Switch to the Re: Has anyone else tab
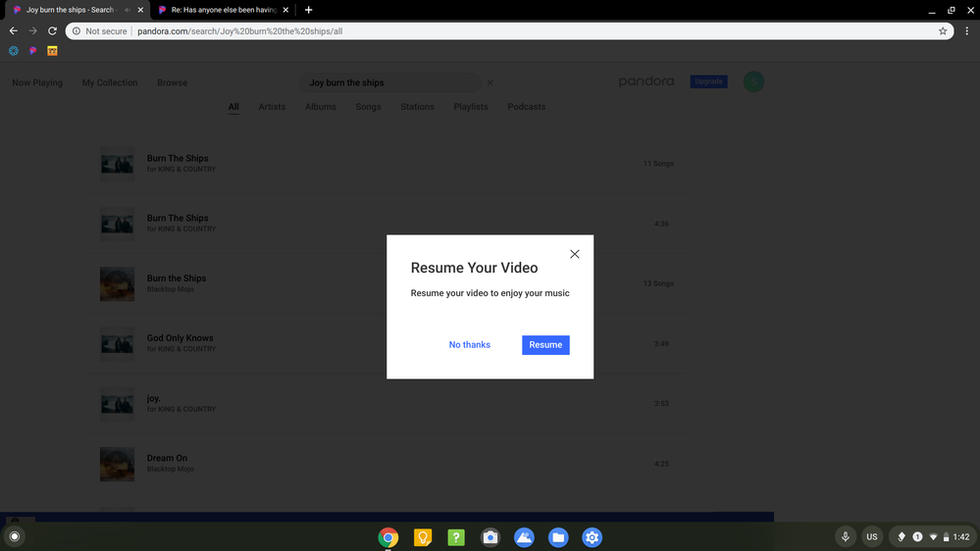Image resolution: width=980 pixels, height=551 pixels. [x=223, y=10]
